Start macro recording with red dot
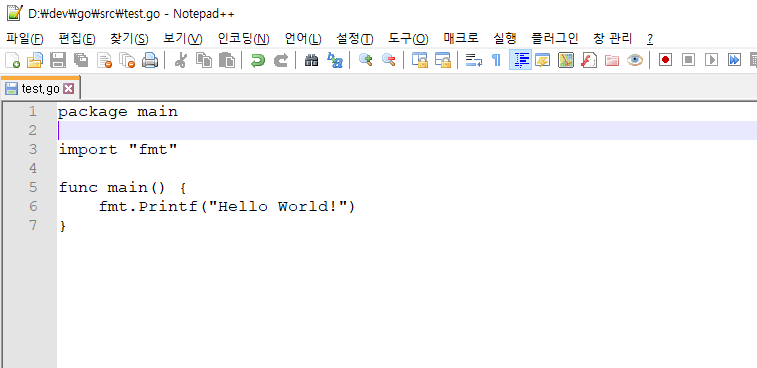This screenshot has height=368, width=757. [x=665, y=60]
